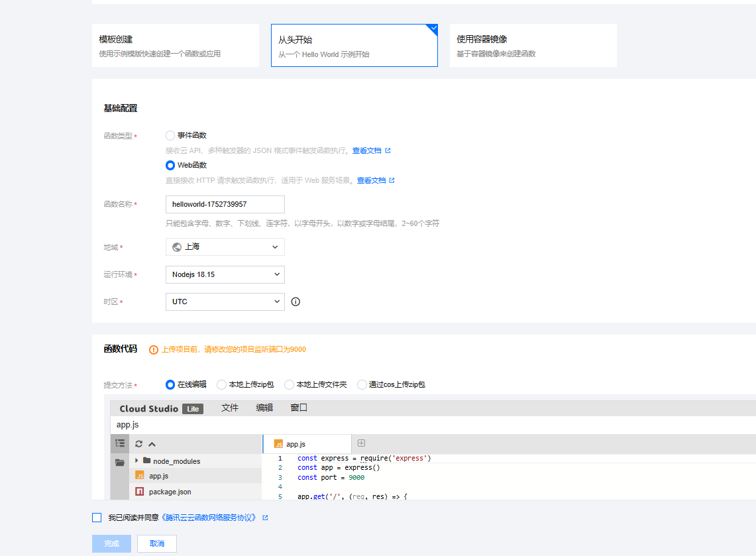Select the explorer tree view icon in sidebar
This screenshot has height=556, width=756.
click(120, 443)
